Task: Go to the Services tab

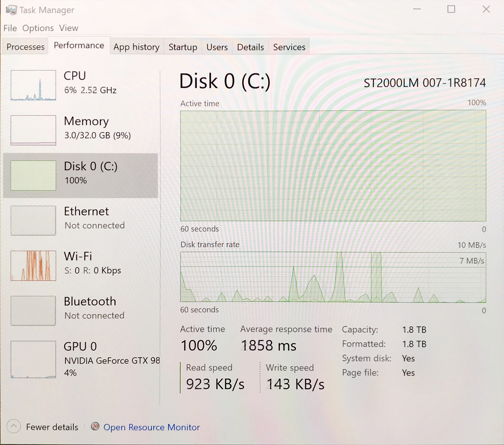Action: pos(289,47)
